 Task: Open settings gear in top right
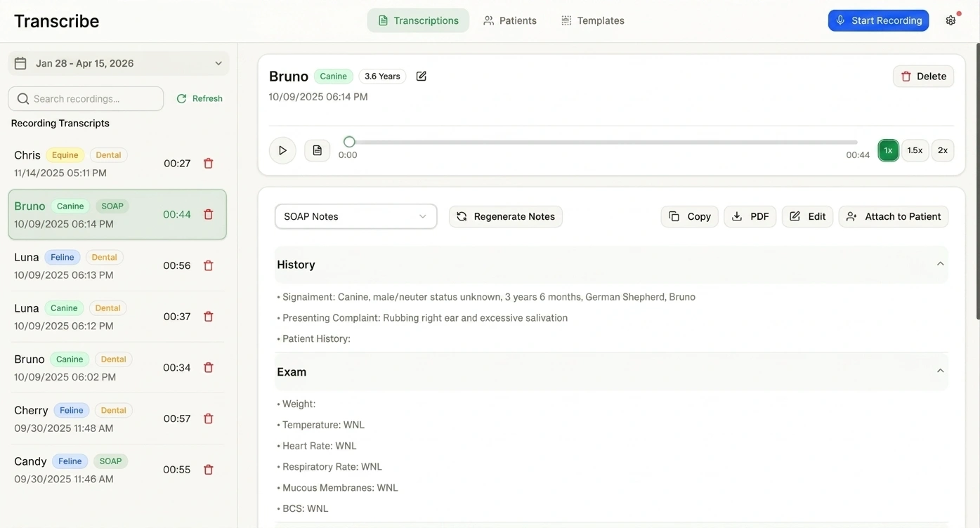coord(950,20)
